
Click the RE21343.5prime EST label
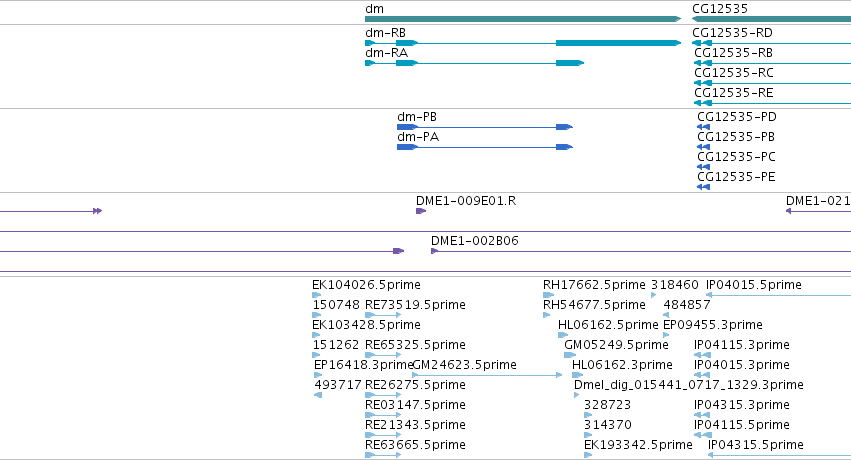[415, 426]
